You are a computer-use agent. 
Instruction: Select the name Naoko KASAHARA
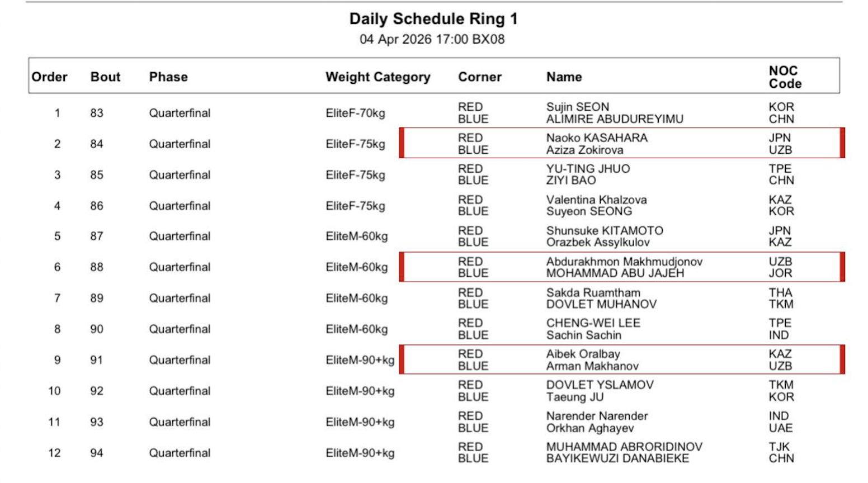(596, 138)
